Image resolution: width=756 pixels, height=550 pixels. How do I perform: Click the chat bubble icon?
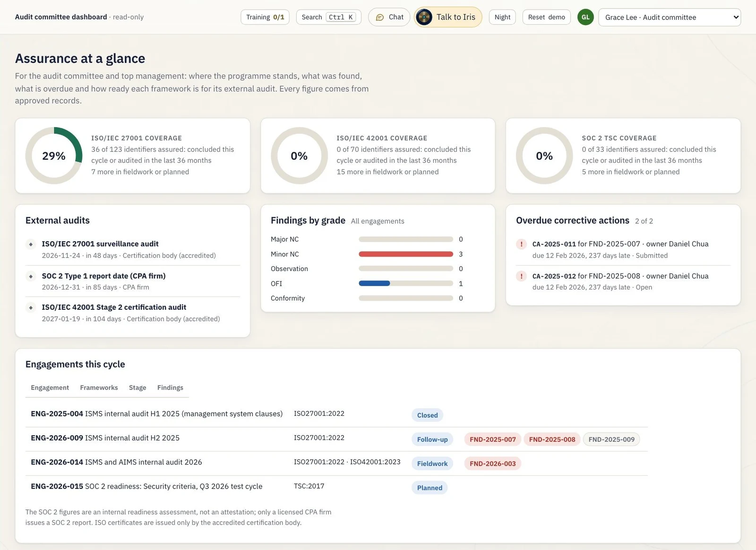coord(379,17)
